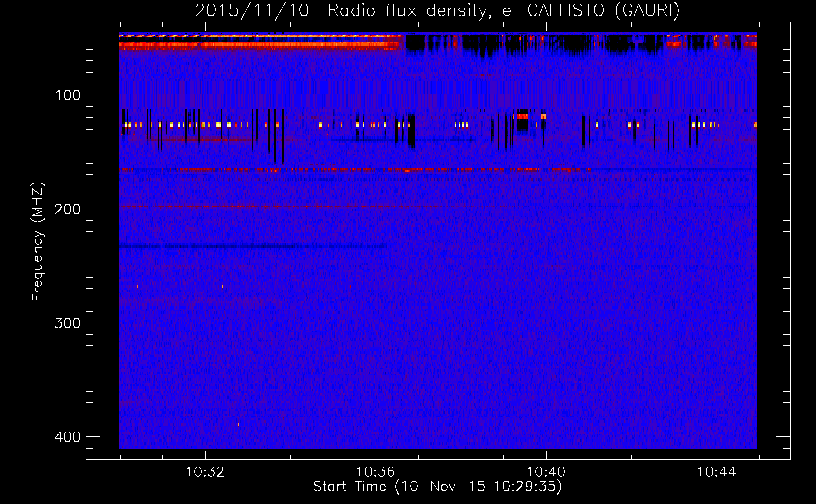Viewport: 816px width, 504px height.
Task: Click the '10:44' time tick label
Action: pyautogui.click(x=716, y=472)
